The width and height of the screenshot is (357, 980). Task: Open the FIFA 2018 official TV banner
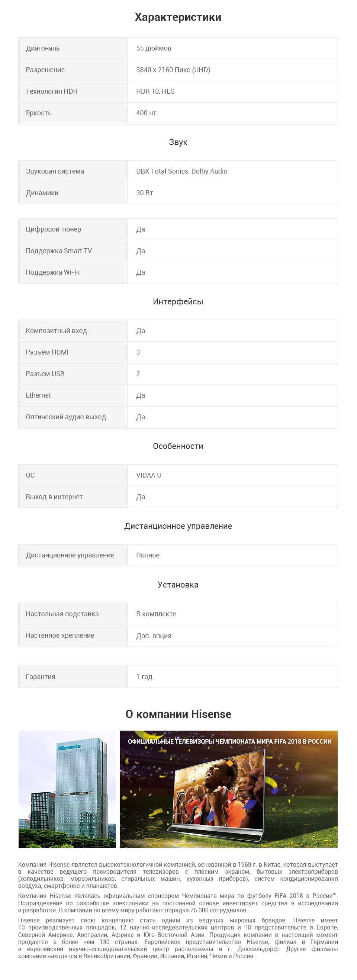tap(228, 789)
